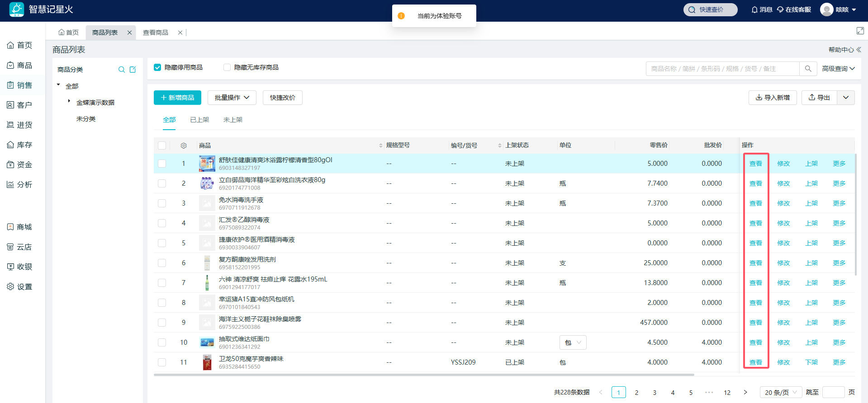
Task: Click the 跳至 page number input
Action: pyautogui.click(x=833, y=392)
